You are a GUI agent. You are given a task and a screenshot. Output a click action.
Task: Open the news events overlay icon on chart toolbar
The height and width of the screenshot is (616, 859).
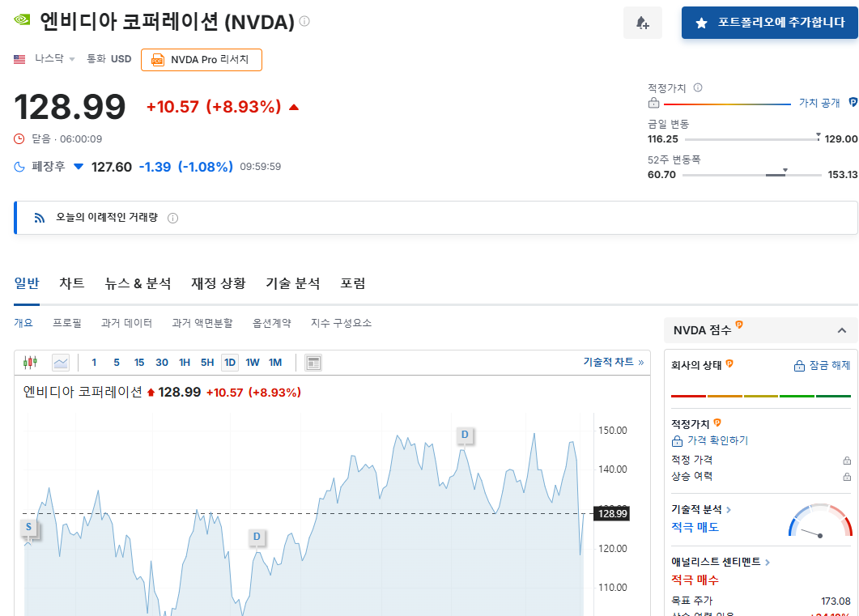click(313, 362)
